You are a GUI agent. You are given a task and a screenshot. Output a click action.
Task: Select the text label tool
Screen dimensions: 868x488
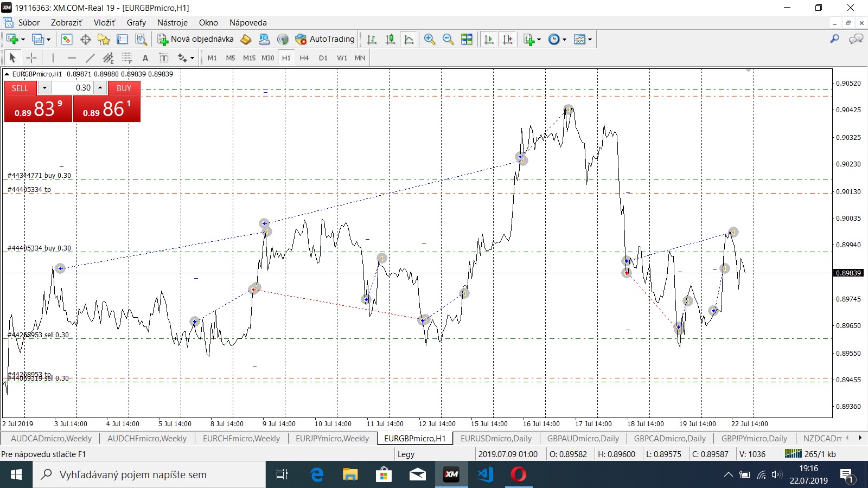(x=163, y=58)
